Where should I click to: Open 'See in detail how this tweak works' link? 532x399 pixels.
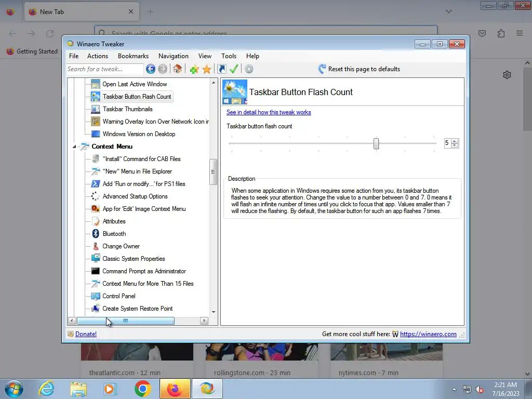coord(269,112)
